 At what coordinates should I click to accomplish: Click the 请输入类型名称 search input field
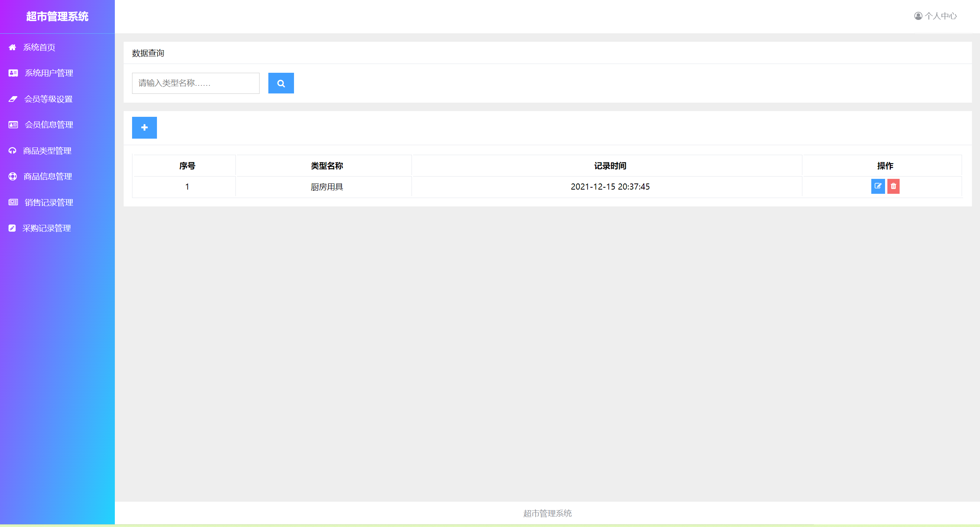tap(195, 83)
